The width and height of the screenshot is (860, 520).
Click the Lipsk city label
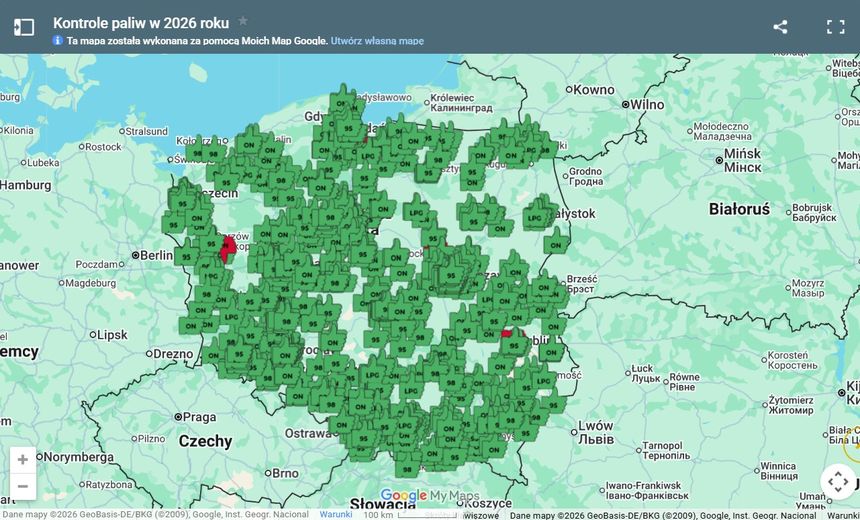point(112,335)
